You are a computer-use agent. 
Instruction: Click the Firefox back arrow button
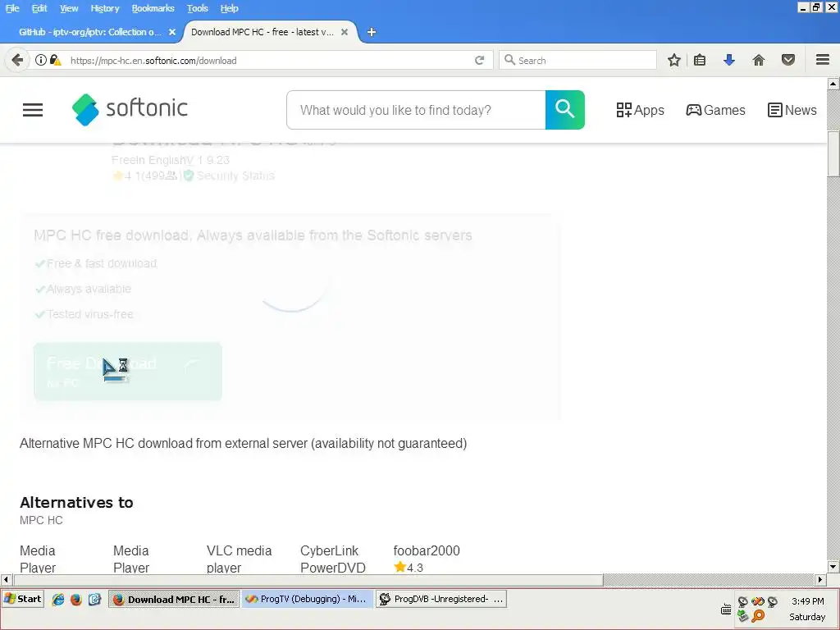pos(17,60)
